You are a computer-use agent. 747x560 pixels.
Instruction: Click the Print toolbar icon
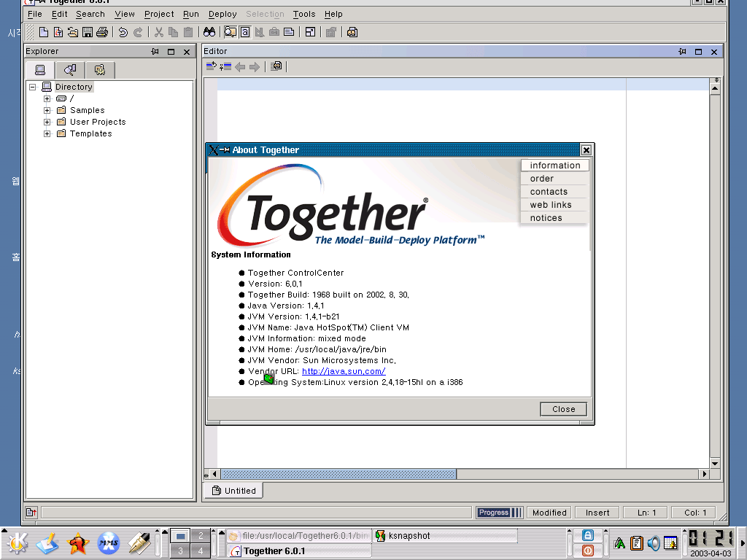(102, 32)
